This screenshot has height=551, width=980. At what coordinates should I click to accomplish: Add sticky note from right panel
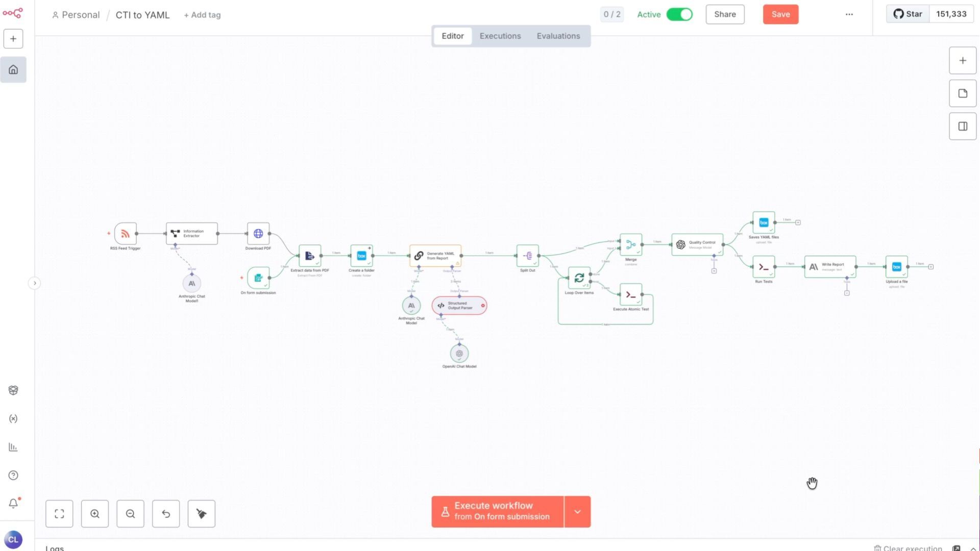click(963, 93)
